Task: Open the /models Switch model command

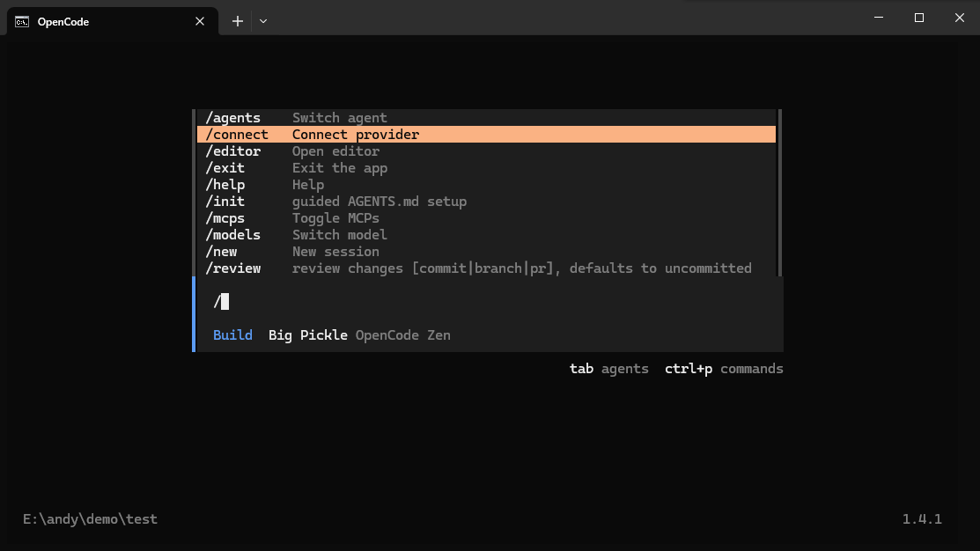Action: pos(296,235)
